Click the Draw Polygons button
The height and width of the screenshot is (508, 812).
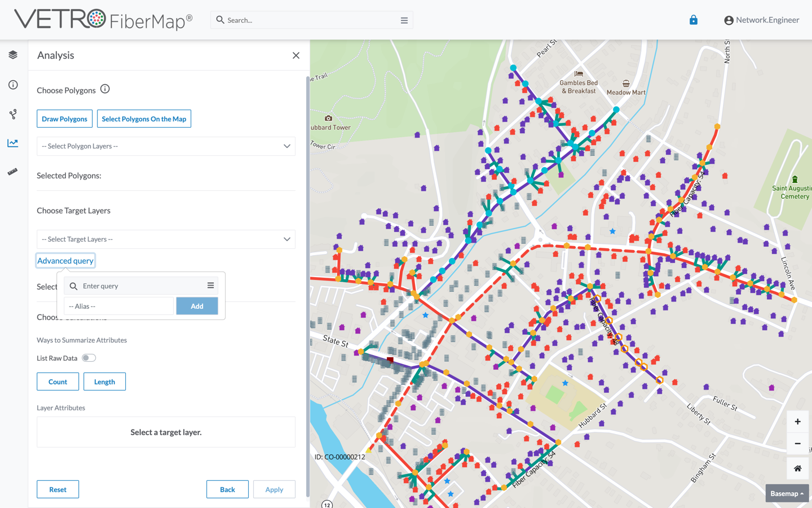(x=64, y=119)
